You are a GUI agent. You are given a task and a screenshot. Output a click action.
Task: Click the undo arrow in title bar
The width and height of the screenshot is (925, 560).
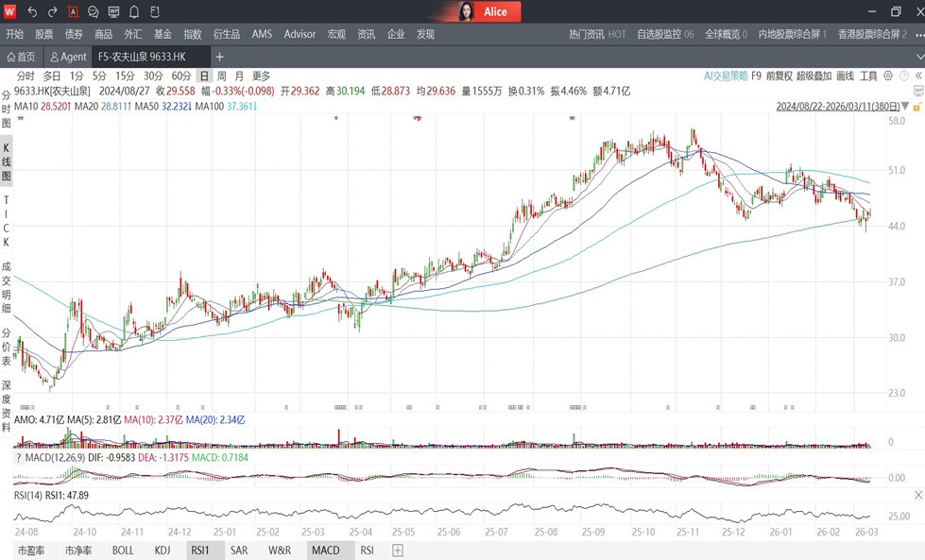[x=32, y=12]
